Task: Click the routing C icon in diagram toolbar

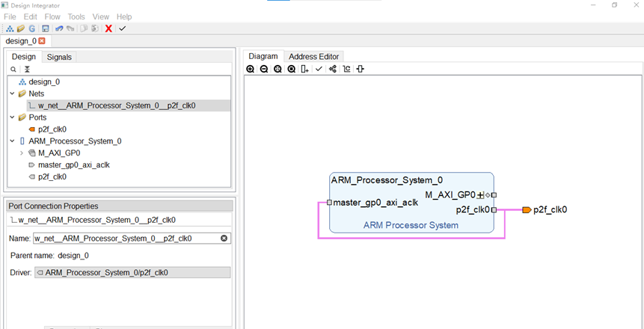Action: [346, 69]
